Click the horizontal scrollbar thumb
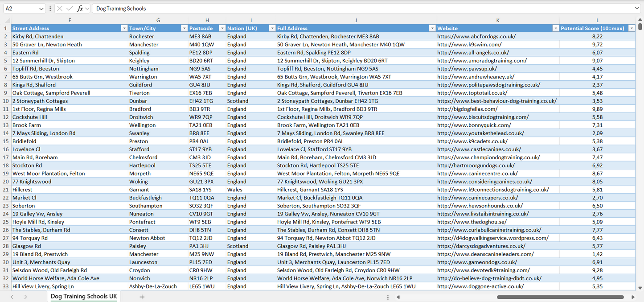 click(560, 297)
